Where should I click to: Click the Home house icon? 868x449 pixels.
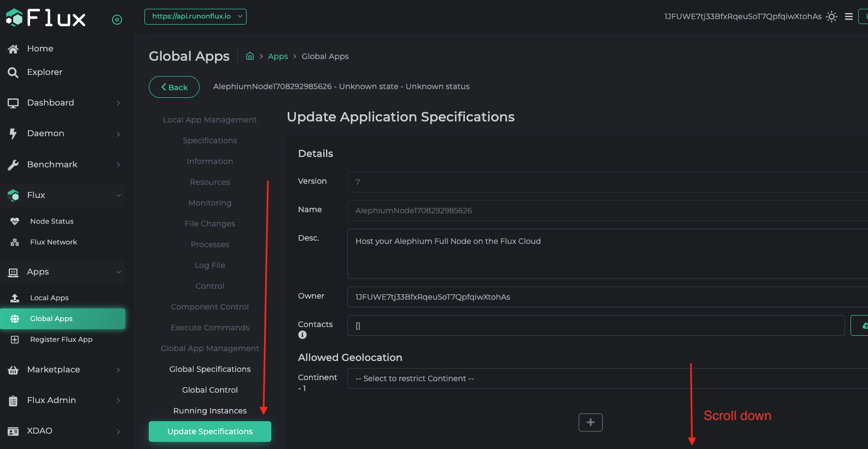tap(13, 49)
